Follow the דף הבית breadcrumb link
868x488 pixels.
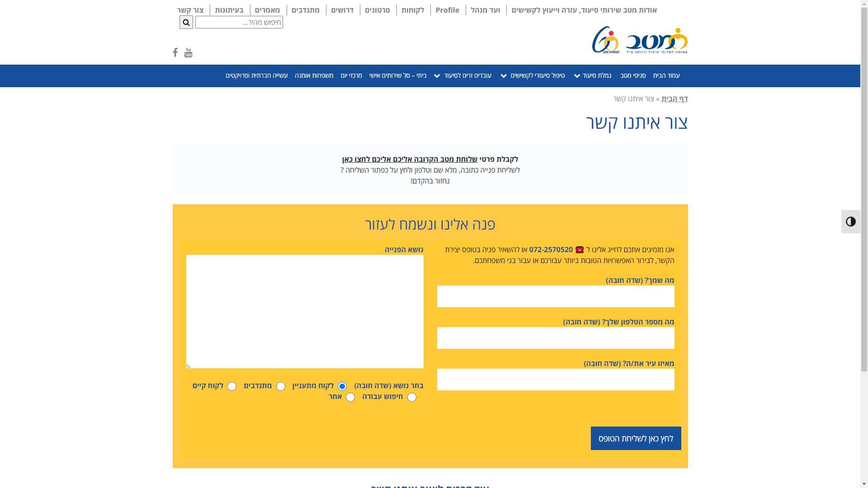(674, 99)
